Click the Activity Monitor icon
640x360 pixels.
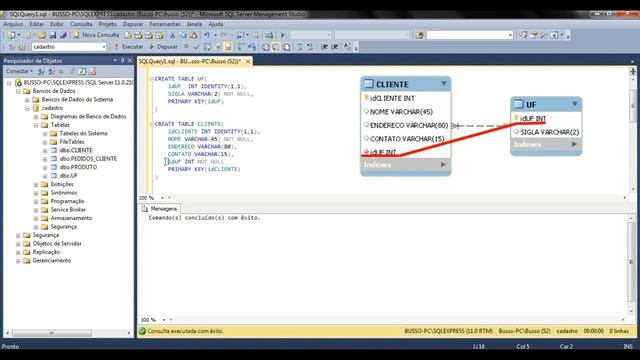(269, 36)
